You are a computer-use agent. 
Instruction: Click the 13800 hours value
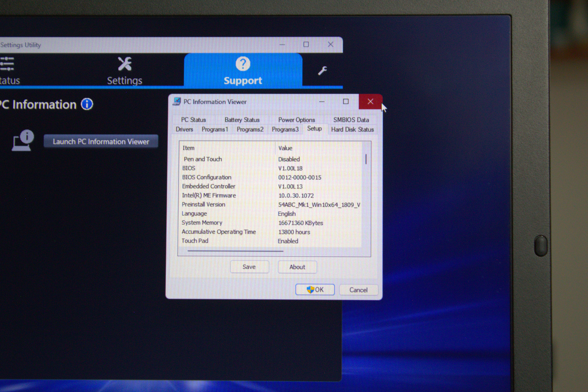tap(294, 232)
